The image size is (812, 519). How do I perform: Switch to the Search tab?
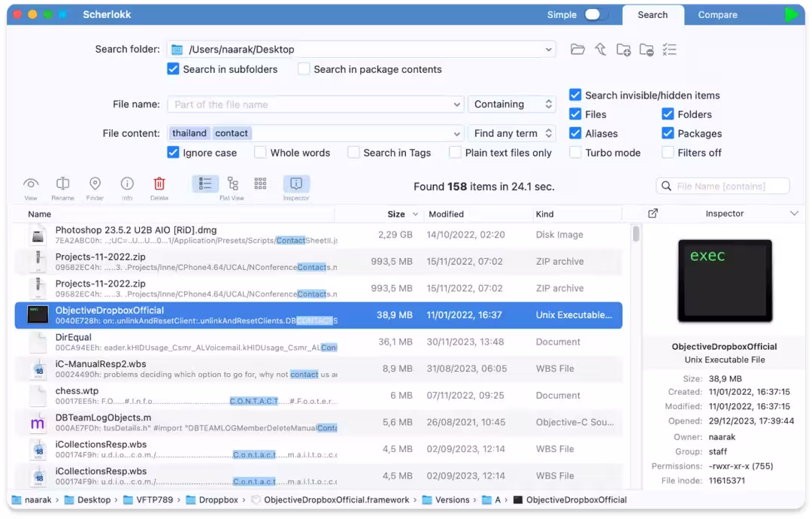(653, 15)
